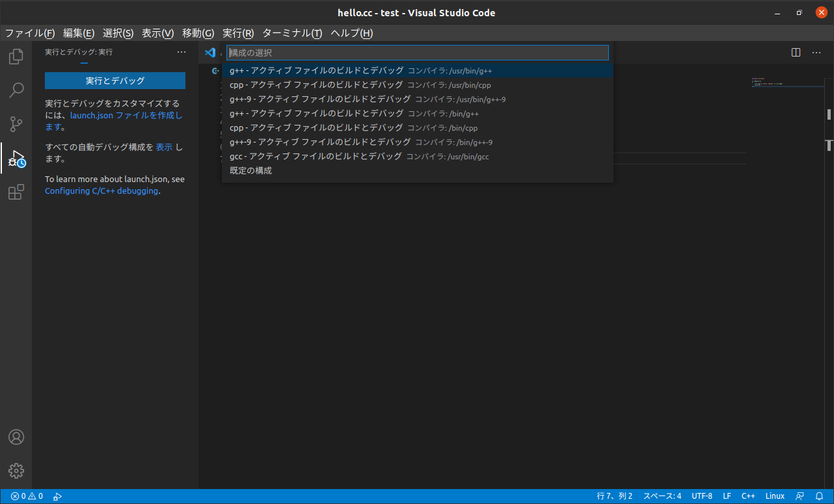Open the Source Control view icon

pyautogui.click(x=16, y=124)
